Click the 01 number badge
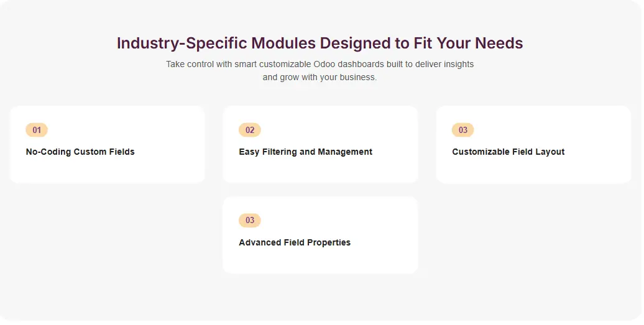Viewport: 644px width, 325px height. pos(37,130)
